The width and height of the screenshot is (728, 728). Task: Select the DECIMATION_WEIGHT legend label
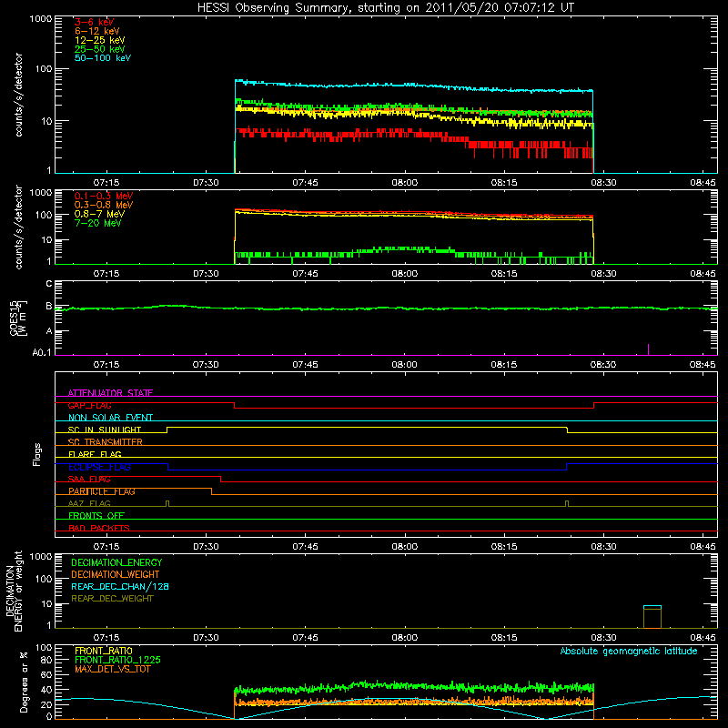(116, 574)
